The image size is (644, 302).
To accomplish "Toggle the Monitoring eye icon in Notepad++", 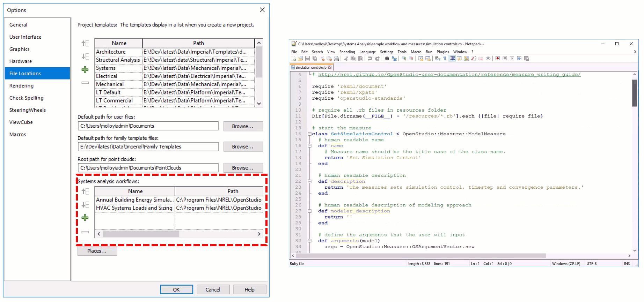I will click(x=488, y=59).
